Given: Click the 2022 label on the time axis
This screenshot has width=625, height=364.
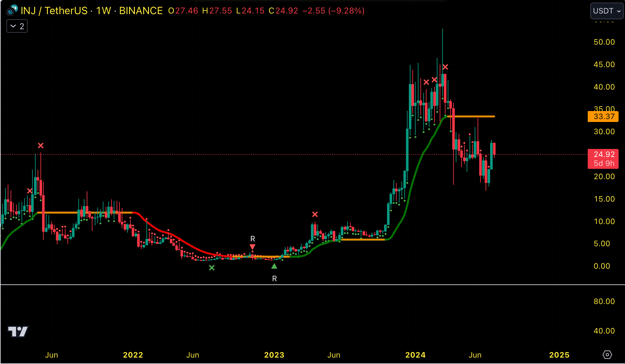Looking at the screenshot, I should [x=133, y=355].
